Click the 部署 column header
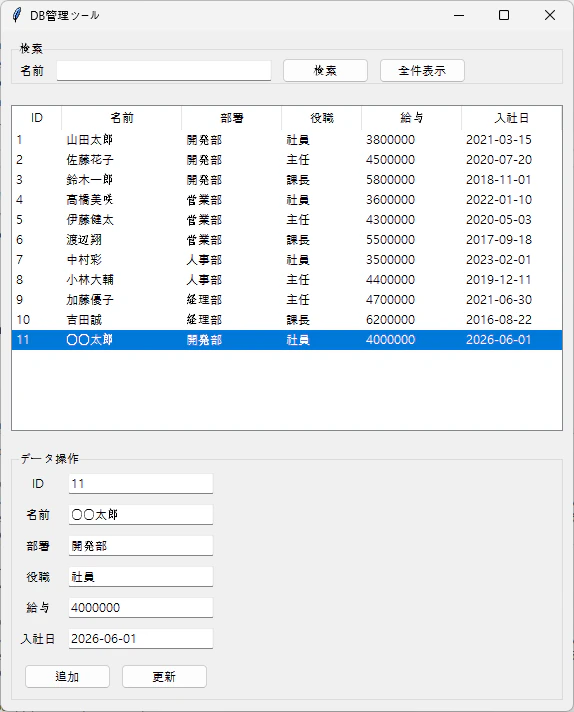 (x=232, y=118)
